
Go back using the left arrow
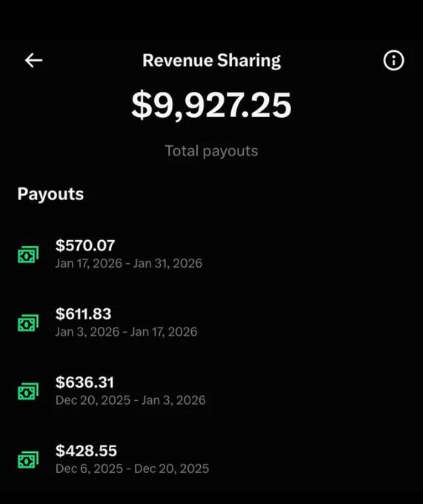click(x=34, y=61)
